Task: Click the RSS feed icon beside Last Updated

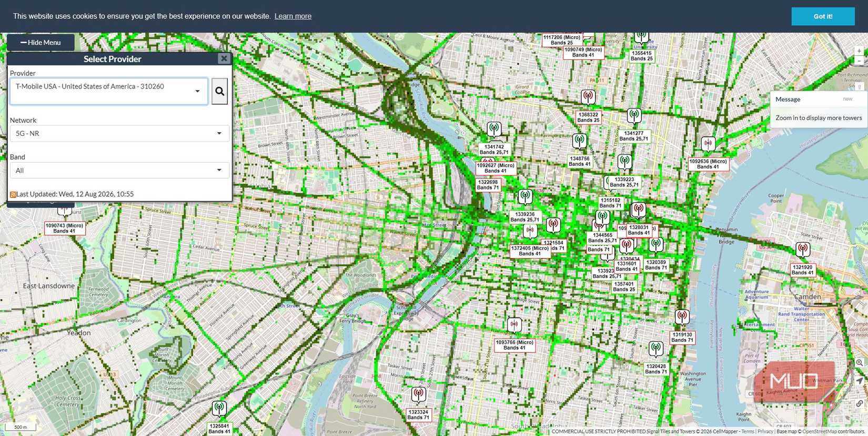Action: (x=13, y=194)
